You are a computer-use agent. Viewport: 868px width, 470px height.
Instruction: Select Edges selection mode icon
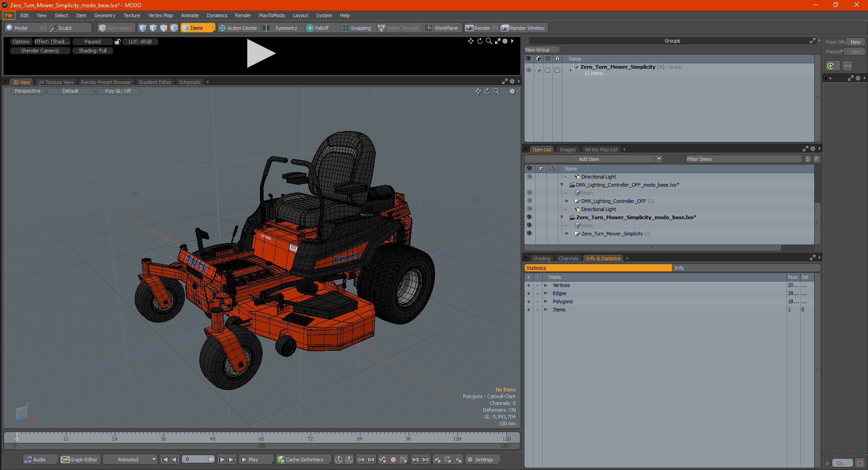click(153, 28)
